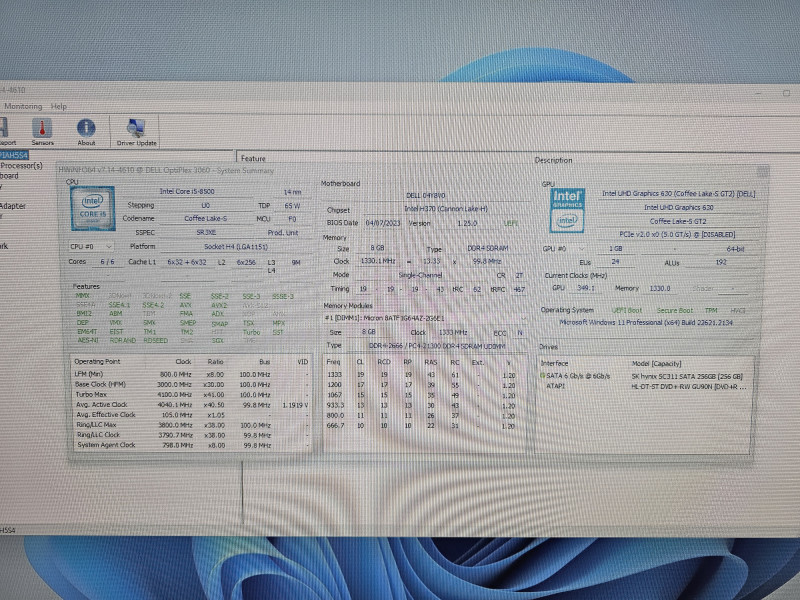This screenshot has height=600, width=800.
Task: Click the motherboard model DELL 04Y8V0
Action: coord(426,195)
